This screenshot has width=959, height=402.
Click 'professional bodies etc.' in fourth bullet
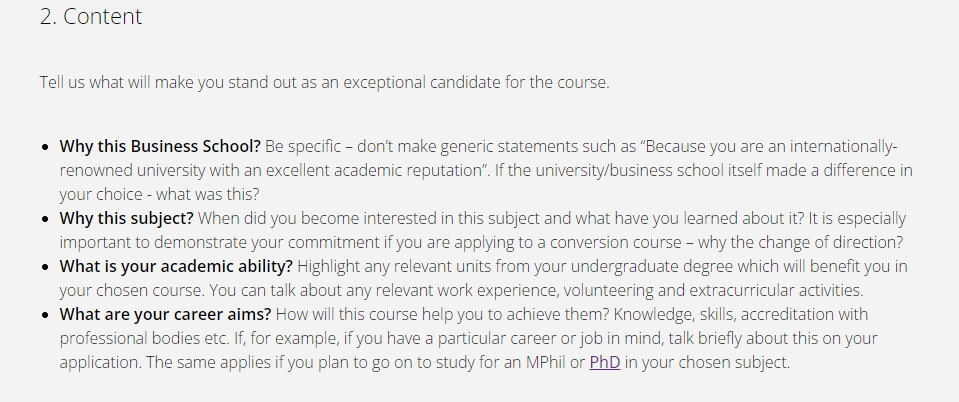(x=144, y=338)
